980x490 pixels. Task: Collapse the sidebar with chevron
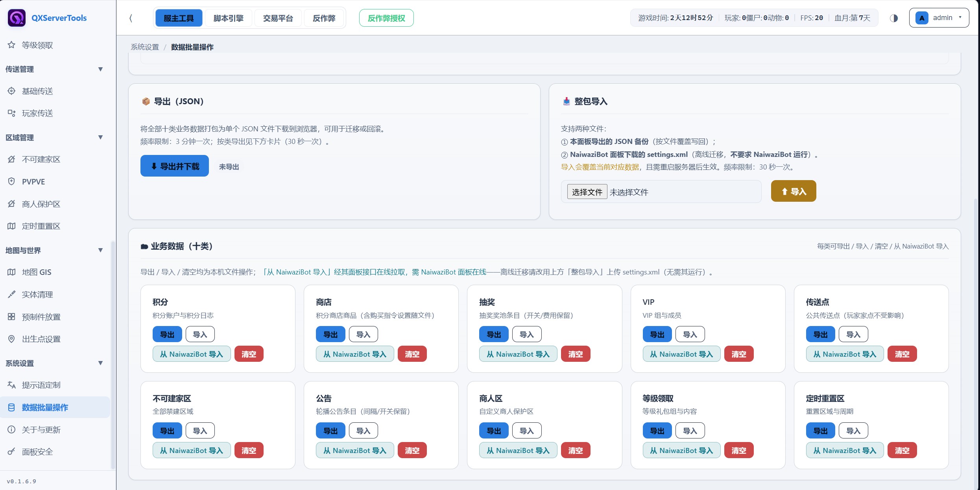click(x=131, y=18)
